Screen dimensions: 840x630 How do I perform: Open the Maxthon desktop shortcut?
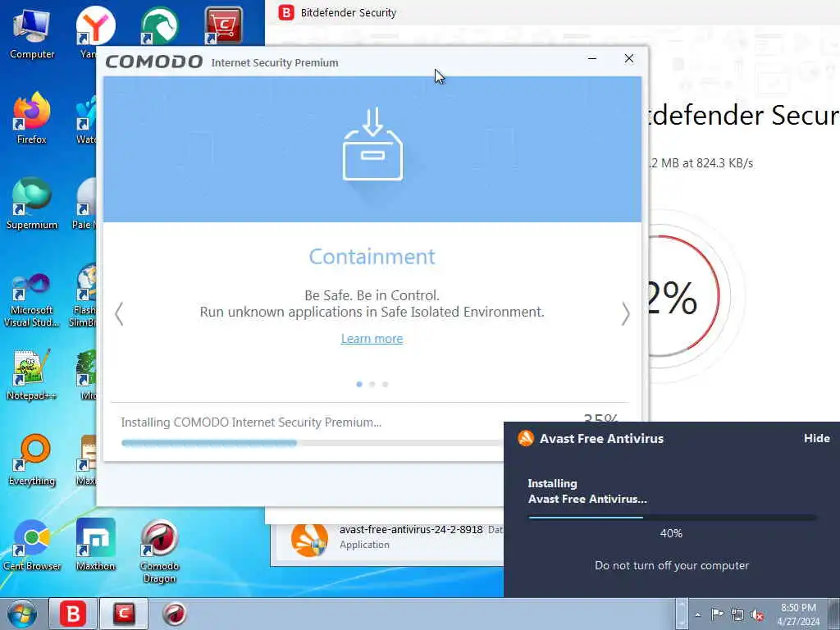click(95, 546)
